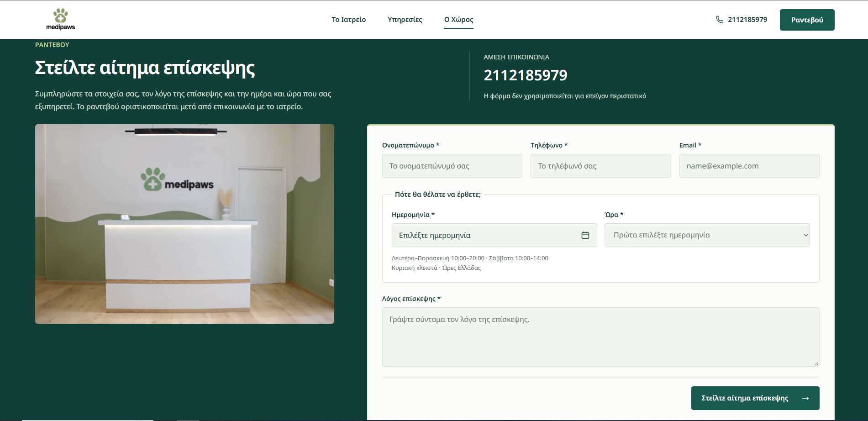Click the reception desk photo
Image resolution: width=868 pixels, height=421 pixels.
[184, 224]
